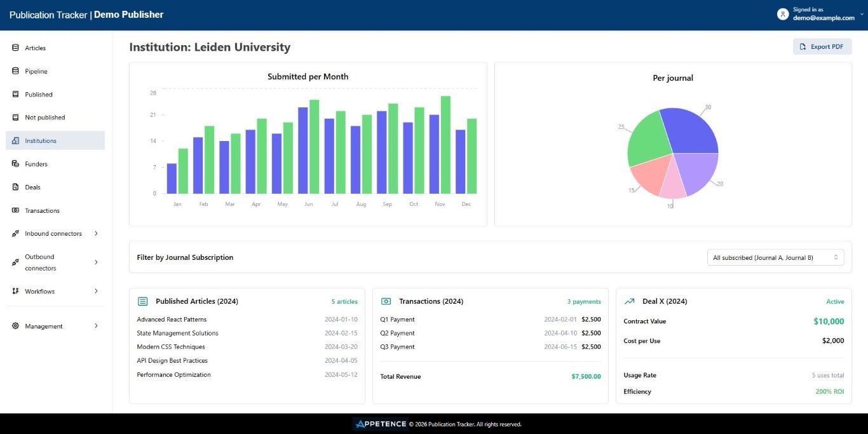Click the Deal X trend arrow icon
The width and height of the screenshot is (868, 434).
point(630,301)
